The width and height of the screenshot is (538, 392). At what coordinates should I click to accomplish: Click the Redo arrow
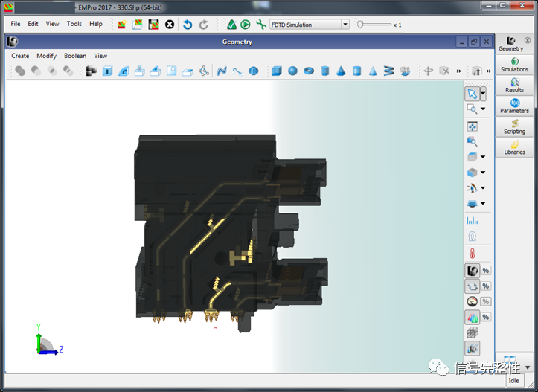click(203, 25)
